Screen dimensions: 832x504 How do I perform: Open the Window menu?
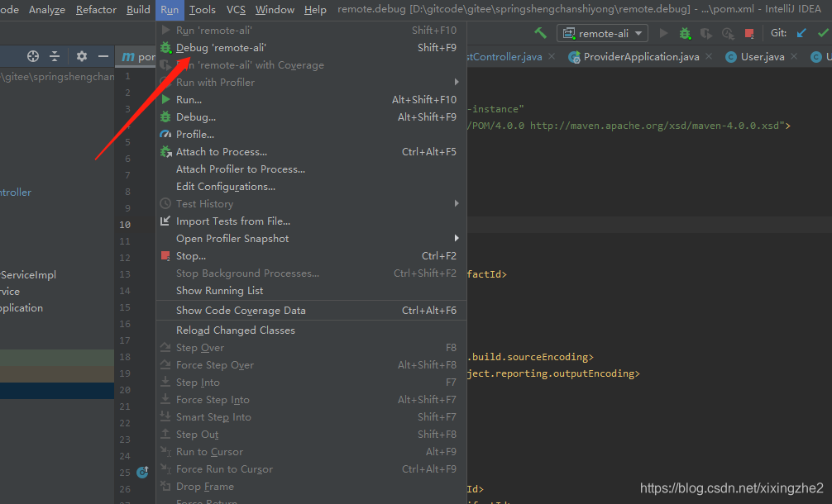[275, 10]
